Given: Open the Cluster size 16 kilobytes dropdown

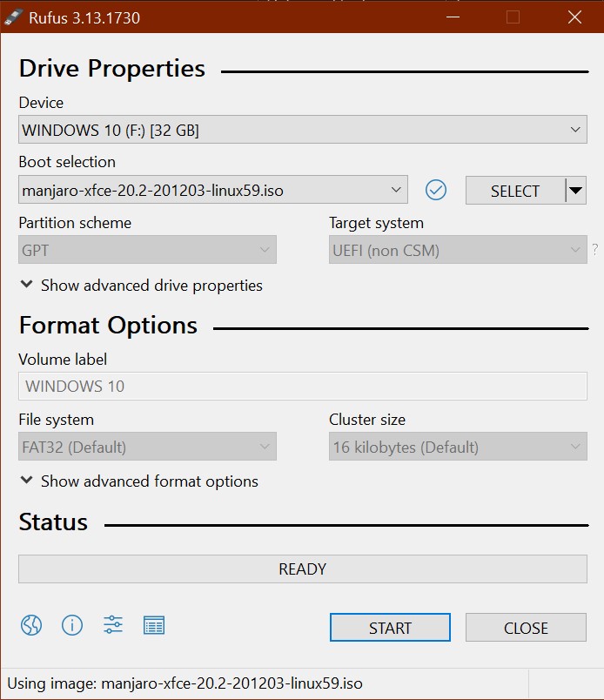Looking at the screenshot, I should coord(458,446).
